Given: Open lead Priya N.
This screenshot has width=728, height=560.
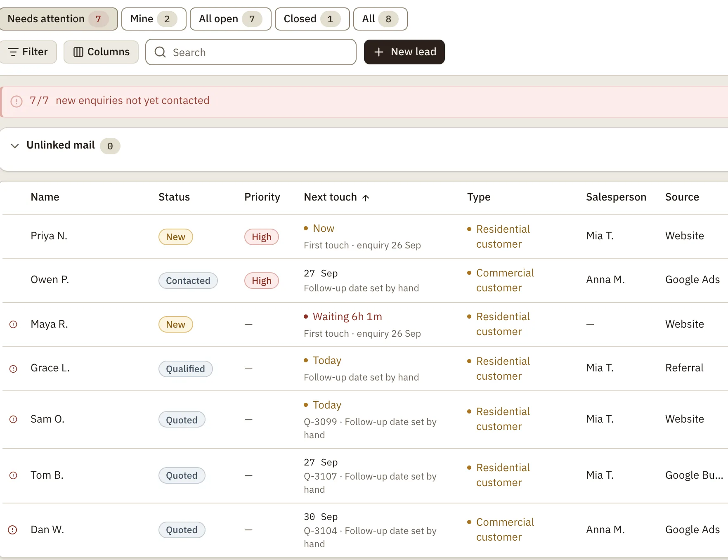Looking at the screenshot, I should pyautogui.click(x=49, y=236).
